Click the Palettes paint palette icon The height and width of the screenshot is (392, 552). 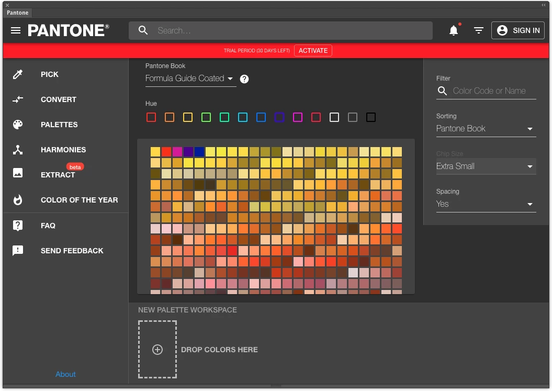[x=18, y=125]
